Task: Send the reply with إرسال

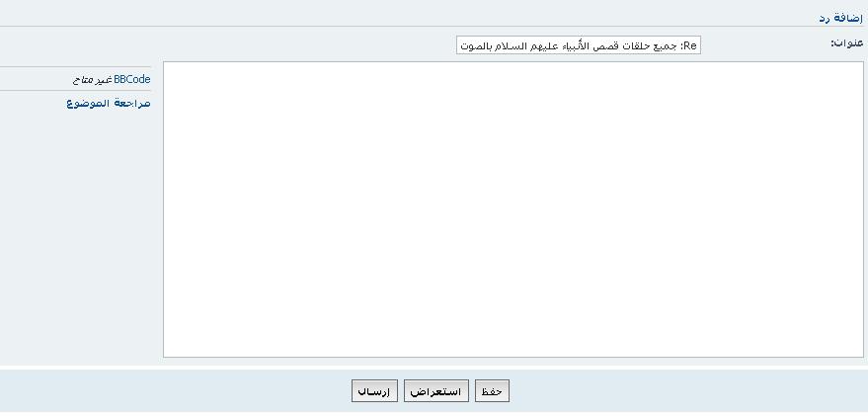Action: 373,391
